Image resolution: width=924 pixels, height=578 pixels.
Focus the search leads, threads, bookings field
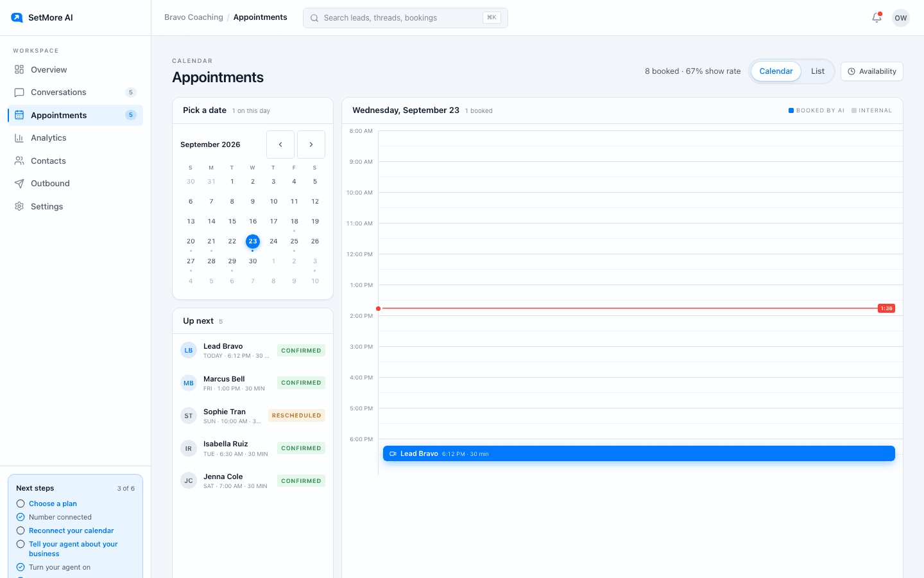(x=406, y=18)
